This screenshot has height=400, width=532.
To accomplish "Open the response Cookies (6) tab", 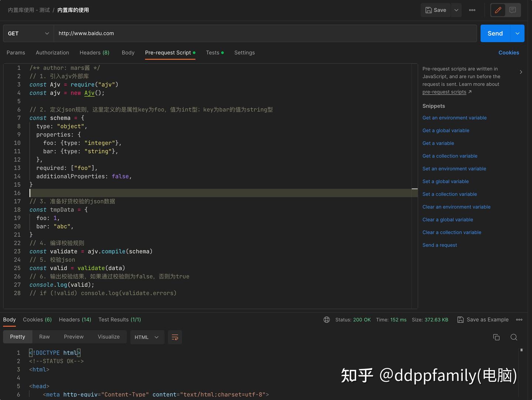I will tap(37, 320).
